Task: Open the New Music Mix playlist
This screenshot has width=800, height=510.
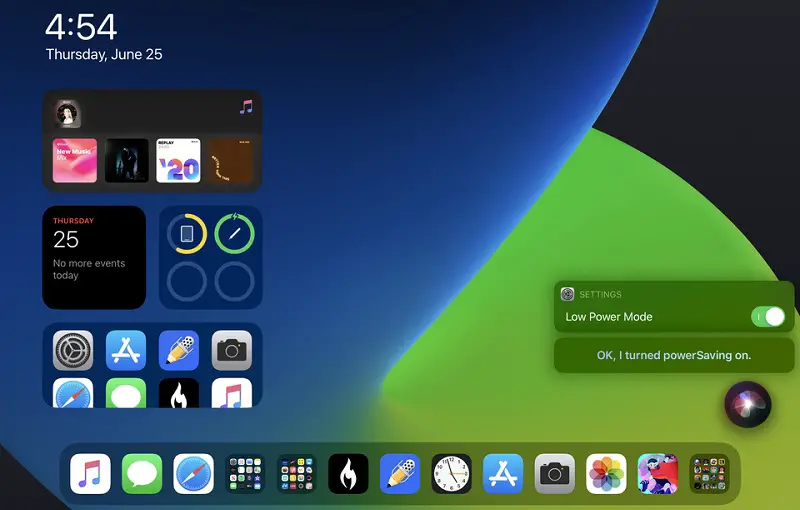Action: (x=75, y=160)
